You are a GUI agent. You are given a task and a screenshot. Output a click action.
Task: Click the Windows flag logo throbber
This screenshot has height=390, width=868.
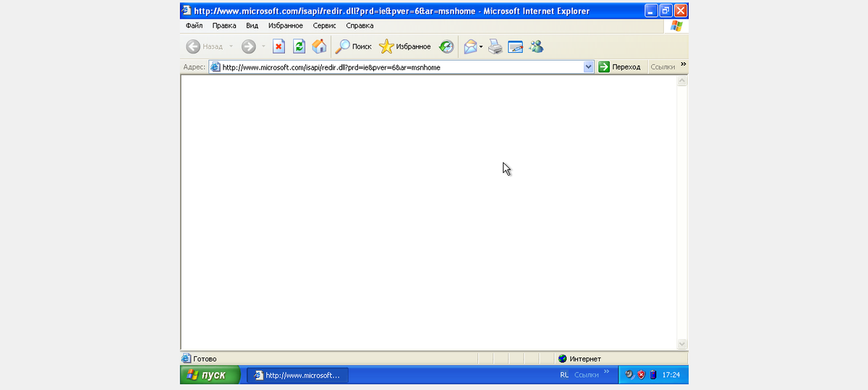(676, 25)
